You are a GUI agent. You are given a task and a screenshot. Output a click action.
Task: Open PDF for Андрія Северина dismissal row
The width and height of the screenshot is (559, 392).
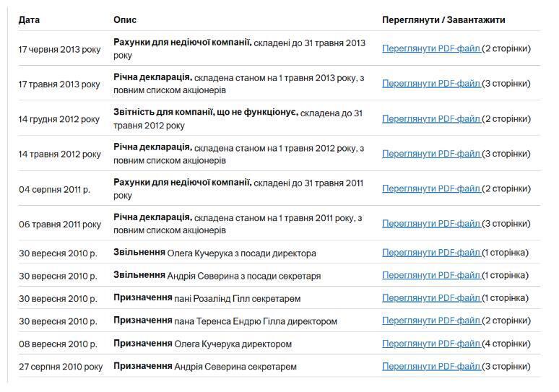click(x=430, y=275)
